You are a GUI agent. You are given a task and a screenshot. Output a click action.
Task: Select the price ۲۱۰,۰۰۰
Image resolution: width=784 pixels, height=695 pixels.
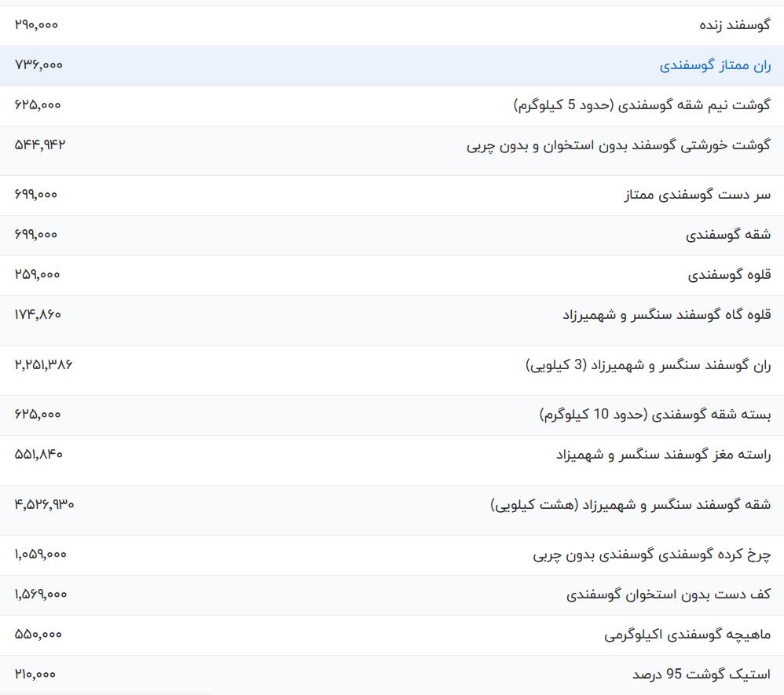(x=35, y=674)
